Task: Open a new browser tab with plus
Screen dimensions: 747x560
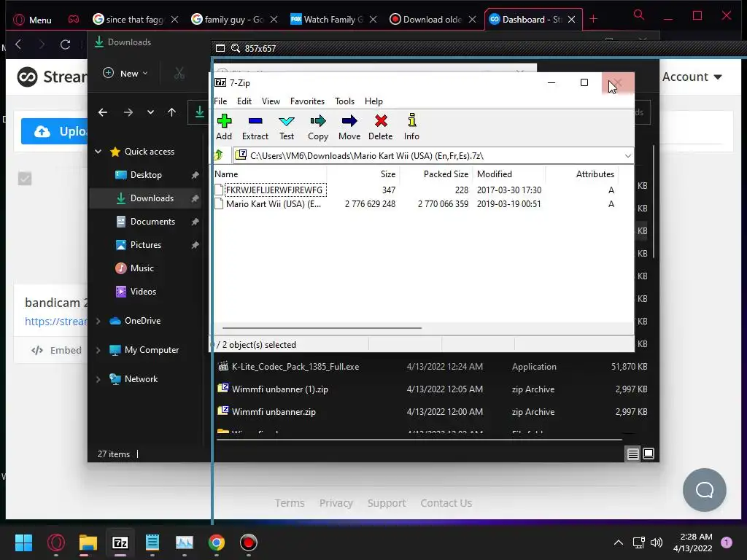Action: 593,19
